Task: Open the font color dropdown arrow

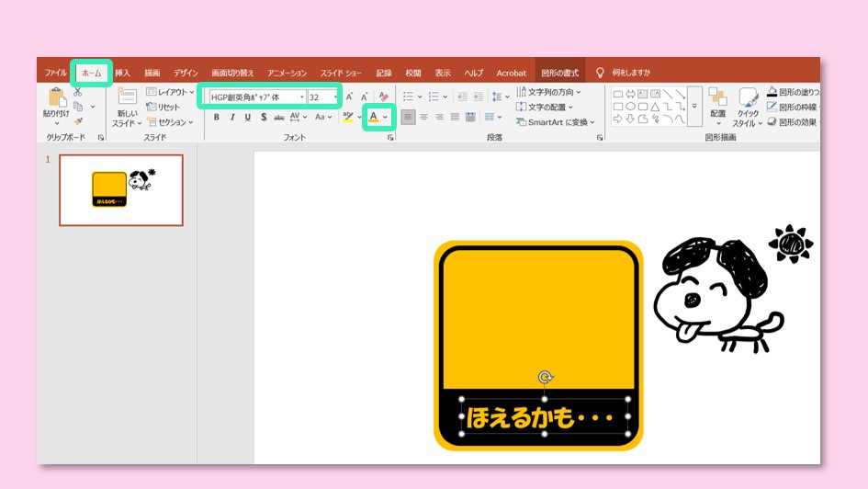Action: [x=385, y=117]
